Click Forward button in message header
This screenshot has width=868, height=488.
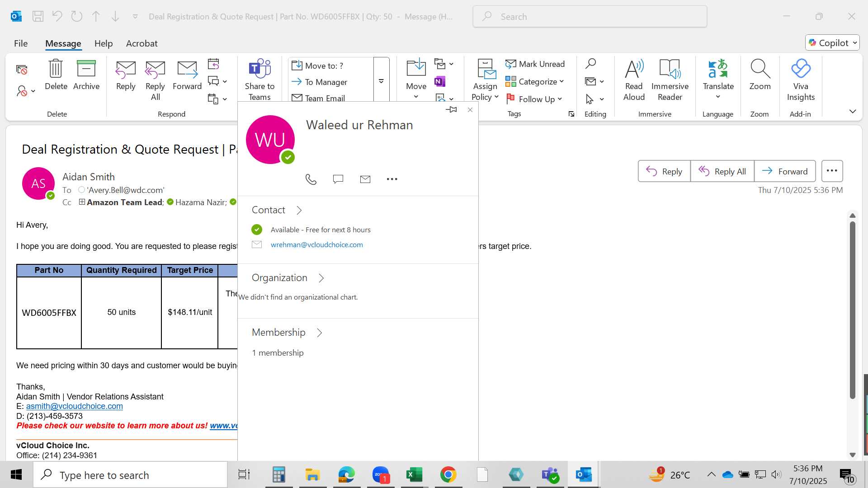click(785, 171)
